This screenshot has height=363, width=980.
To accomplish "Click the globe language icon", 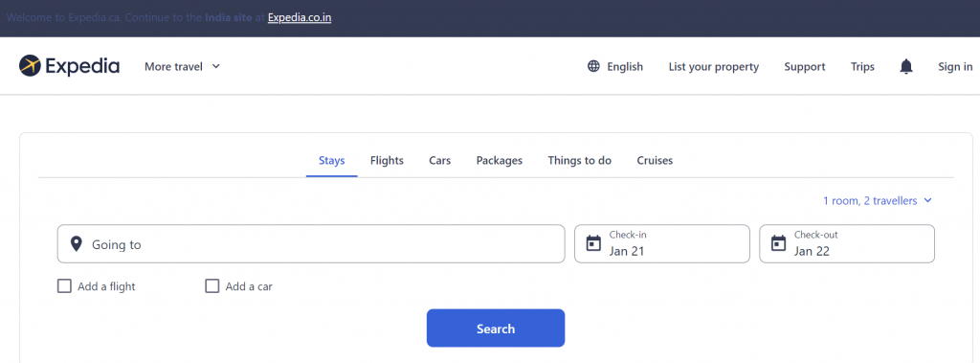I will click(593, 66).
